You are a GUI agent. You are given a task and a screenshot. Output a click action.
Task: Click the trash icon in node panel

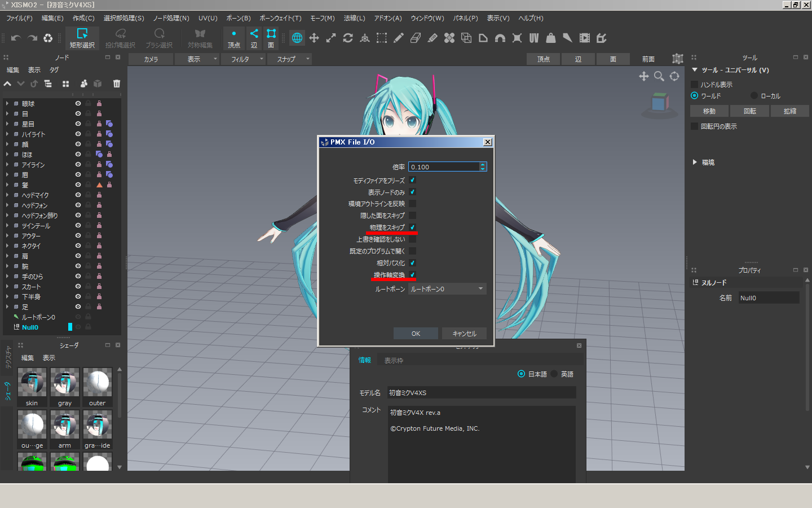(x=117, y=84)
